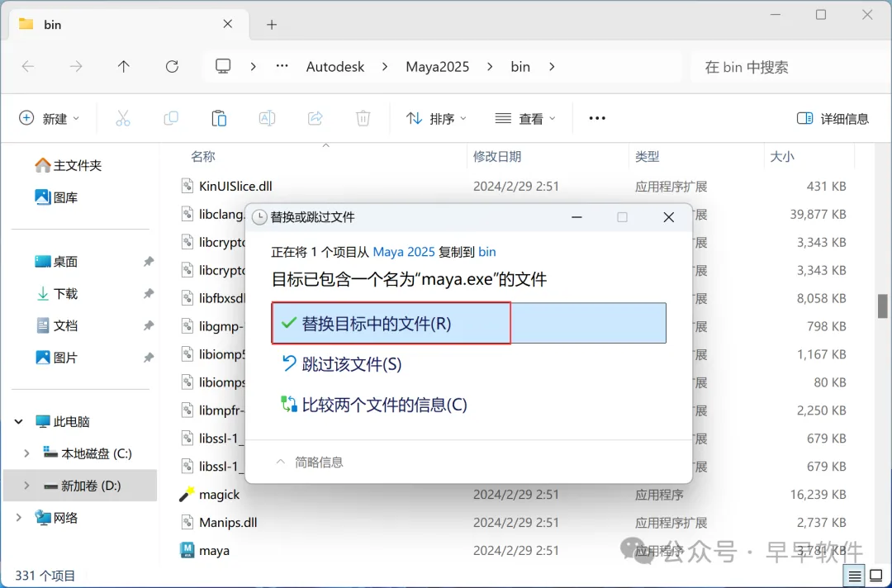
Task: Expand 新加卷 (D:) drive node
Action: (x=26, y=485)
